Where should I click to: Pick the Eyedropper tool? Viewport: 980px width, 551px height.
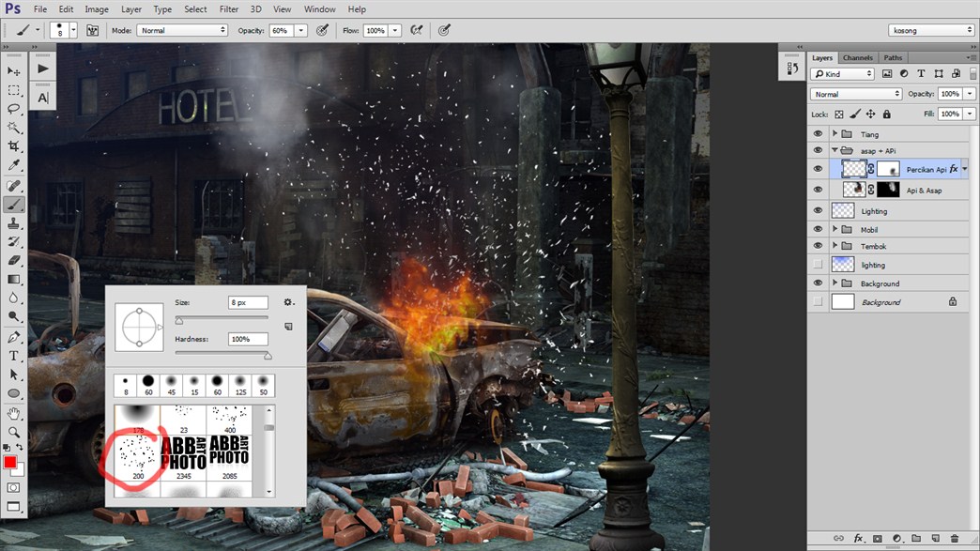[14, 165]
